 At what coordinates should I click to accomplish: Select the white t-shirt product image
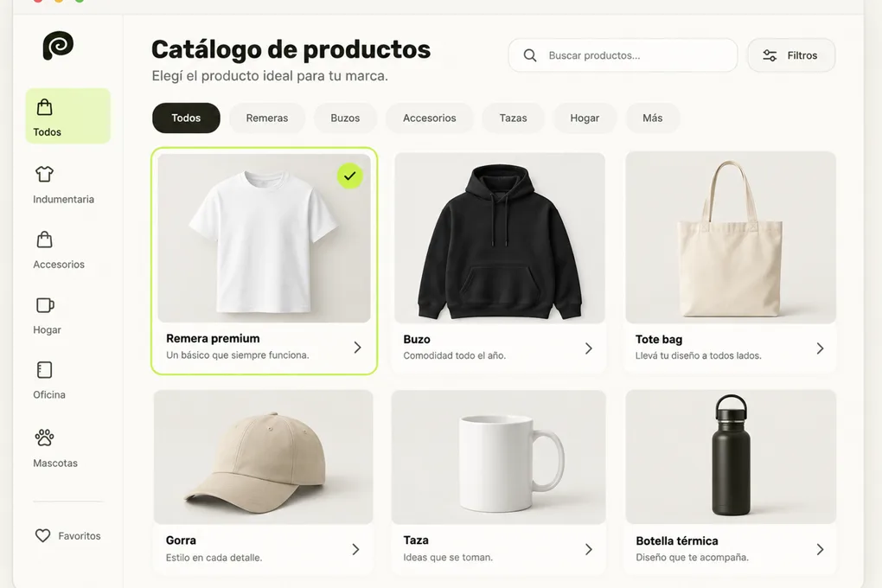tap(264, 238)
